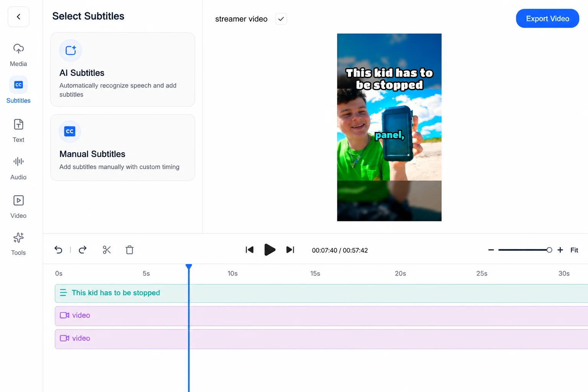
Task: Click the second video track camera icon
Action: pyautogui.click(x=65, y=338)
